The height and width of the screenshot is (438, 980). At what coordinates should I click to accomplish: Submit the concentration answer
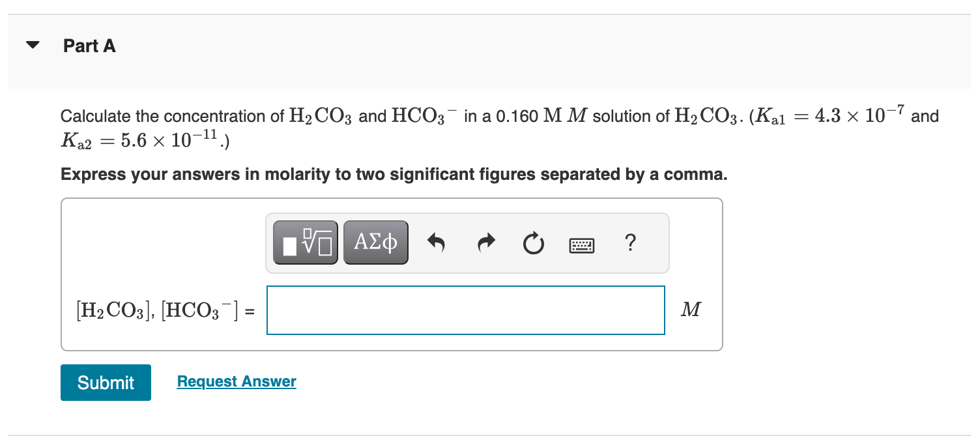(x=105, y=383)
